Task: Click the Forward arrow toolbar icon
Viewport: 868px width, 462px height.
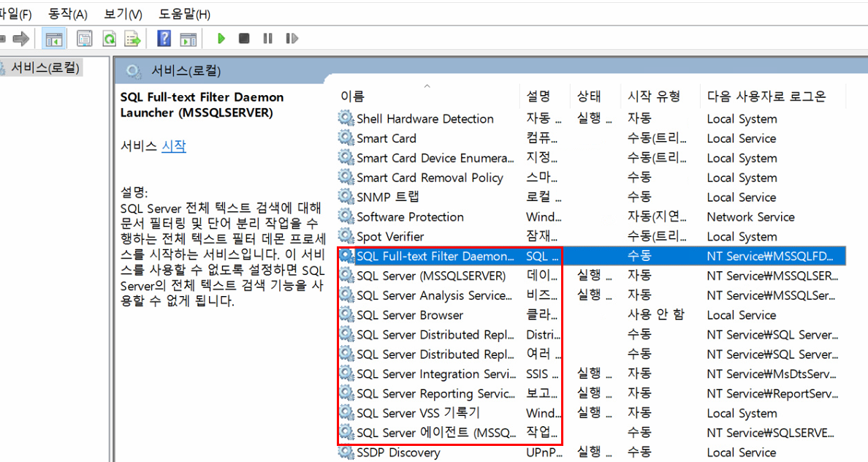Action: (x=21, y=39)
